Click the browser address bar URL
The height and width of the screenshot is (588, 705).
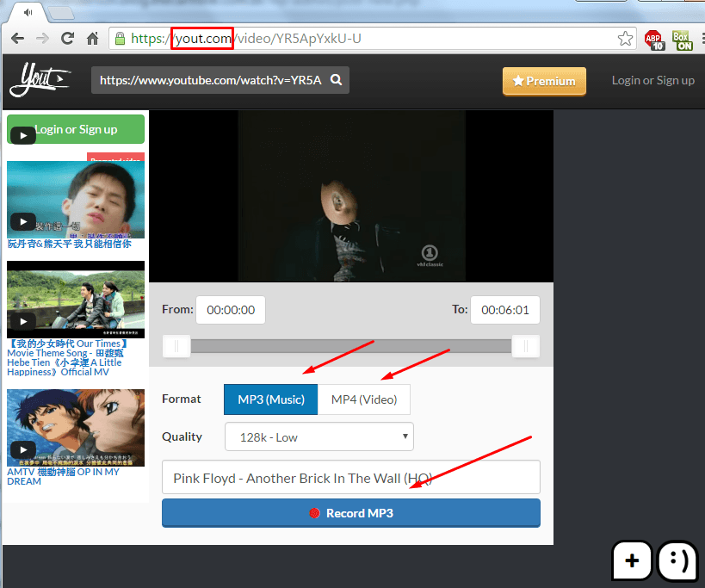tap(374, 39)
